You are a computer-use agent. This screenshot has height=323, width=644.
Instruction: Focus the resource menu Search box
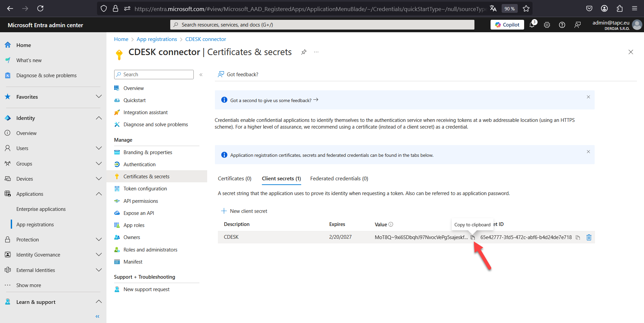point(154,75)
